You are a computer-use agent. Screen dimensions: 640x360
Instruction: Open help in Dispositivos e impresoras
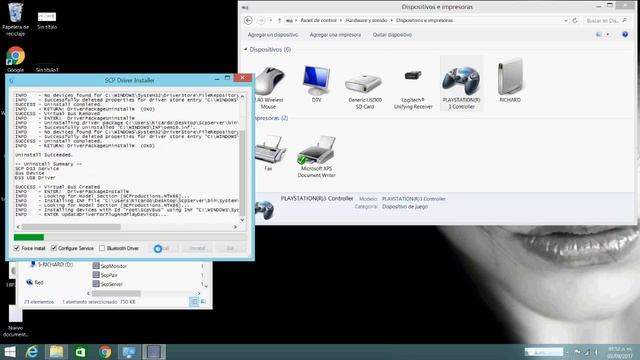click(625, 35)
